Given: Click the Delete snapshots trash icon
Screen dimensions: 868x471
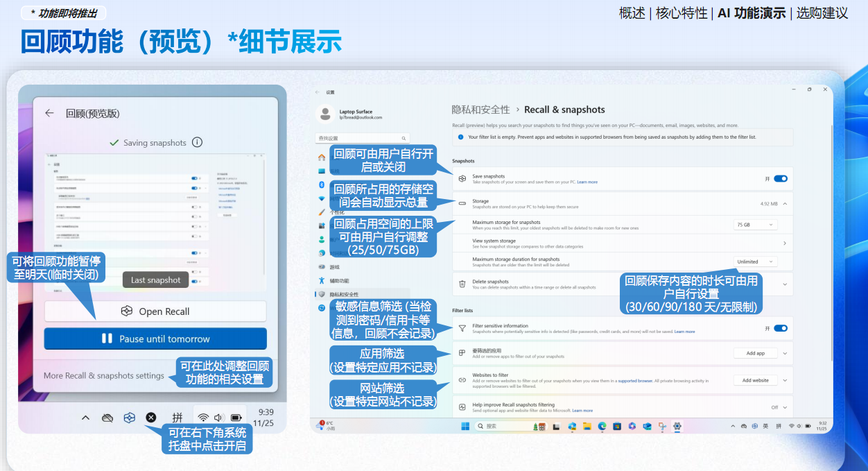Looking at the screenshot, I should coord(462,284).
